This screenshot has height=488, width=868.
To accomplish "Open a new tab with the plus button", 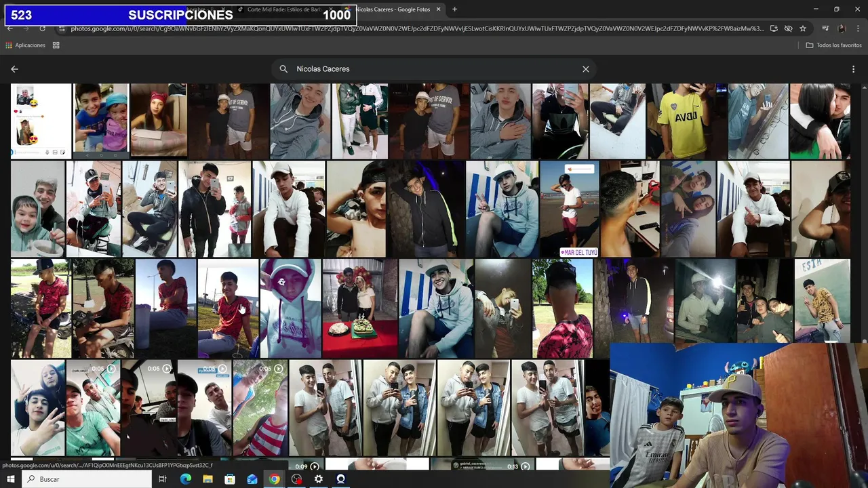I will (x=454, y=9).
